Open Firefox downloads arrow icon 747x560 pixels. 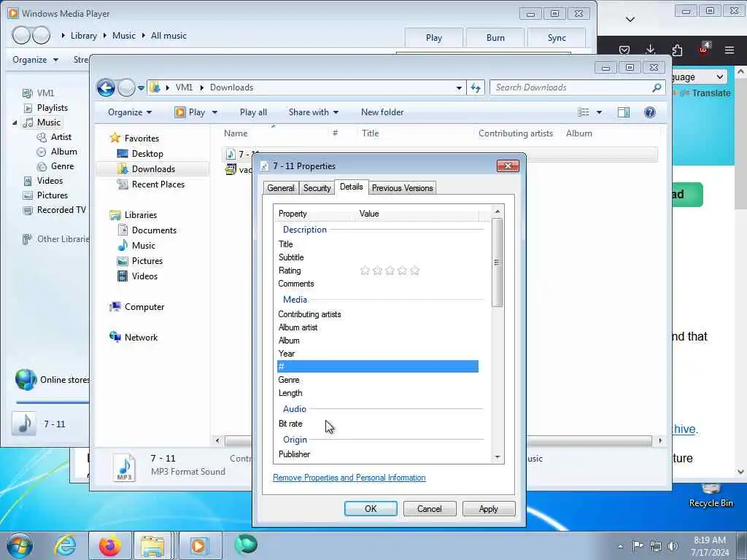pos(650,50)
